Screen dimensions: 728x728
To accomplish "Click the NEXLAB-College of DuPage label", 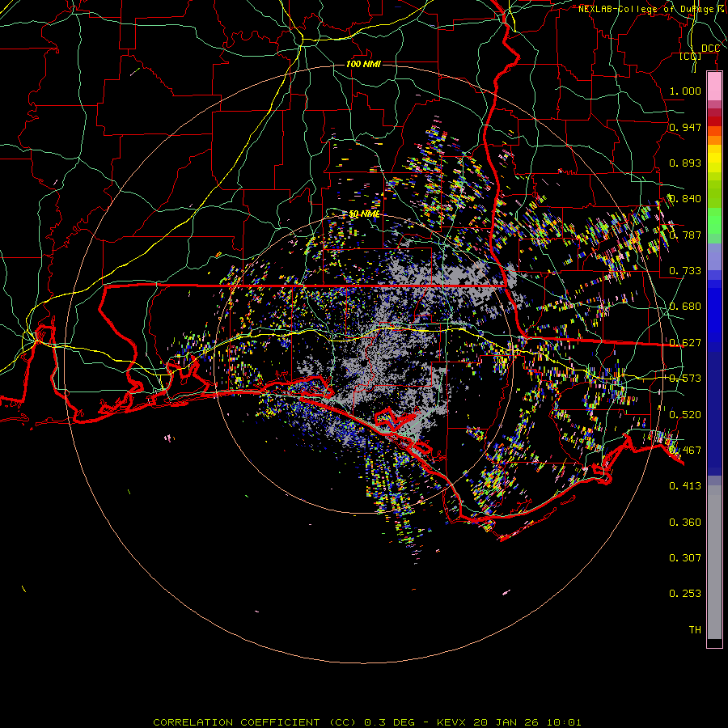I will click(652, 9).
